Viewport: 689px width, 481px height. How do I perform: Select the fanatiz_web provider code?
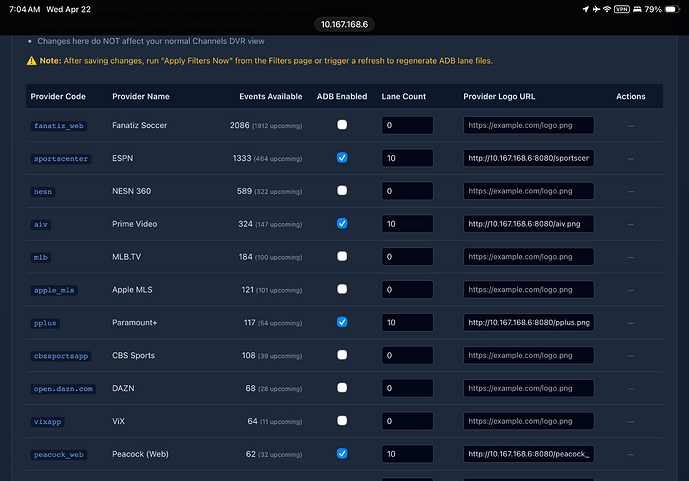pyautogui.click(x=58, y=126)
